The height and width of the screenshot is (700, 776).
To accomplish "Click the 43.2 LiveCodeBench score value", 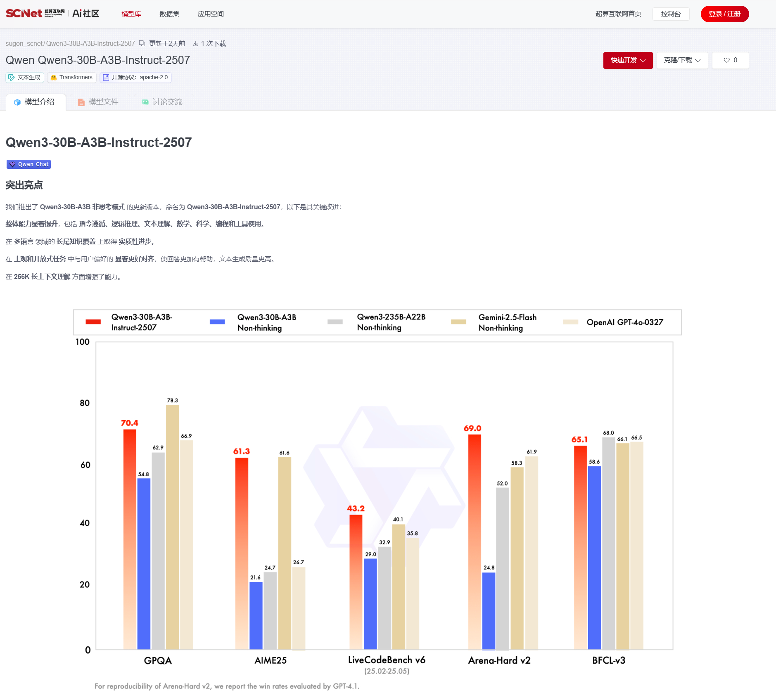I will pos(356,508).
